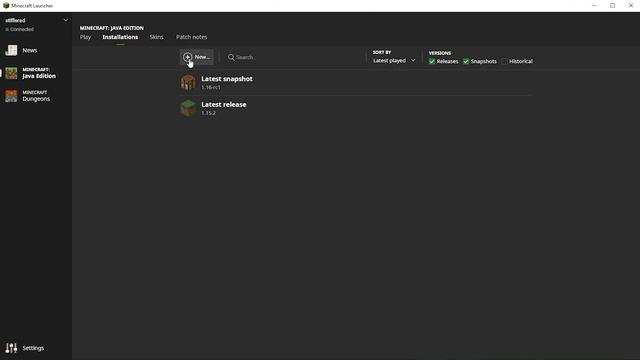
Task: Click the New... installation button
Action: pos(196,57)
